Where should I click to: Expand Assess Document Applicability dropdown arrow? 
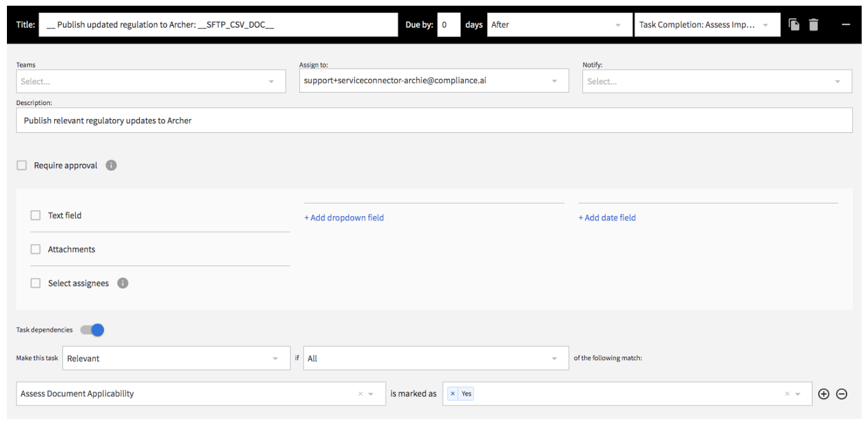pyautogui.click(x=371, y=394)
